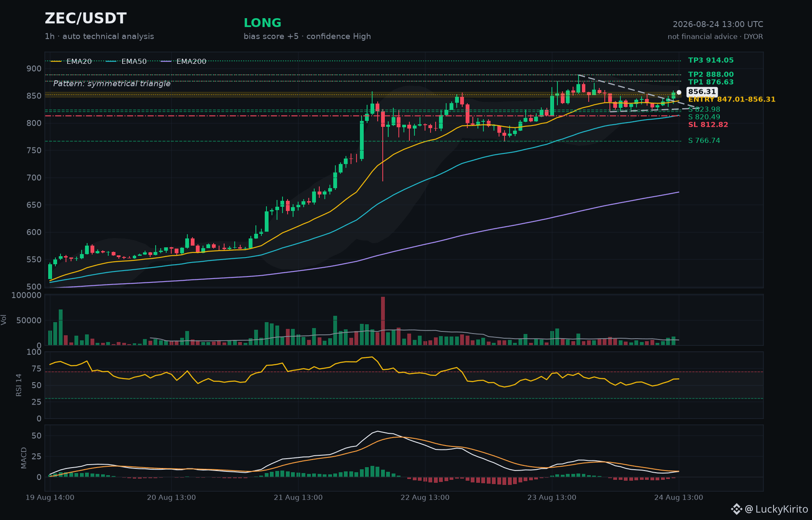Click the 'RSI 14' axis title

coord(19,385)
